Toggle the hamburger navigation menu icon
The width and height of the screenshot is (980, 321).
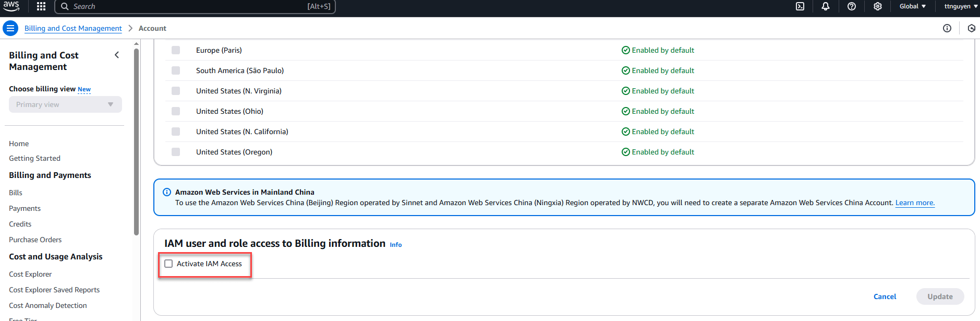[x=10, y=28]
